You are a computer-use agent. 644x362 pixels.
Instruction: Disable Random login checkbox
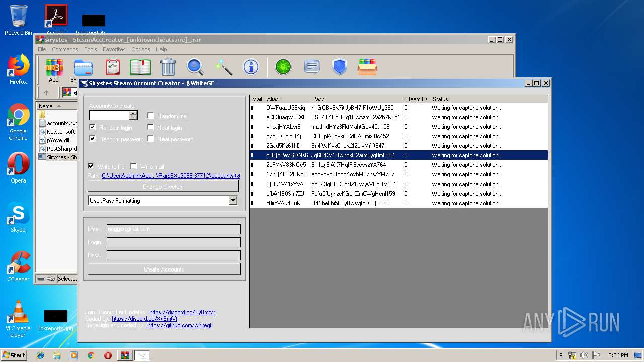92,127
